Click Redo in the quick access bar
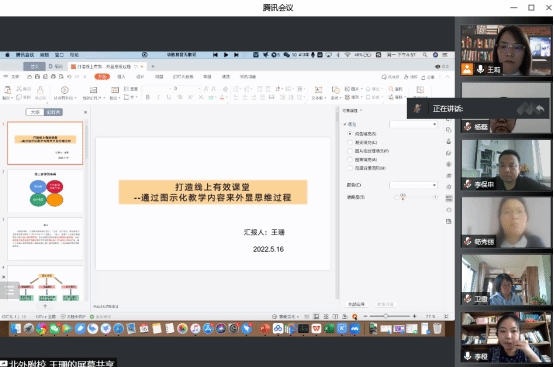 tap(77, 77)
